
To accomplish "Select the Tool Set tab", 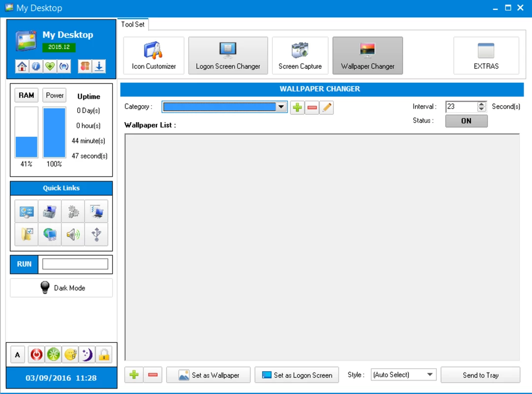I will pos(132,24).
